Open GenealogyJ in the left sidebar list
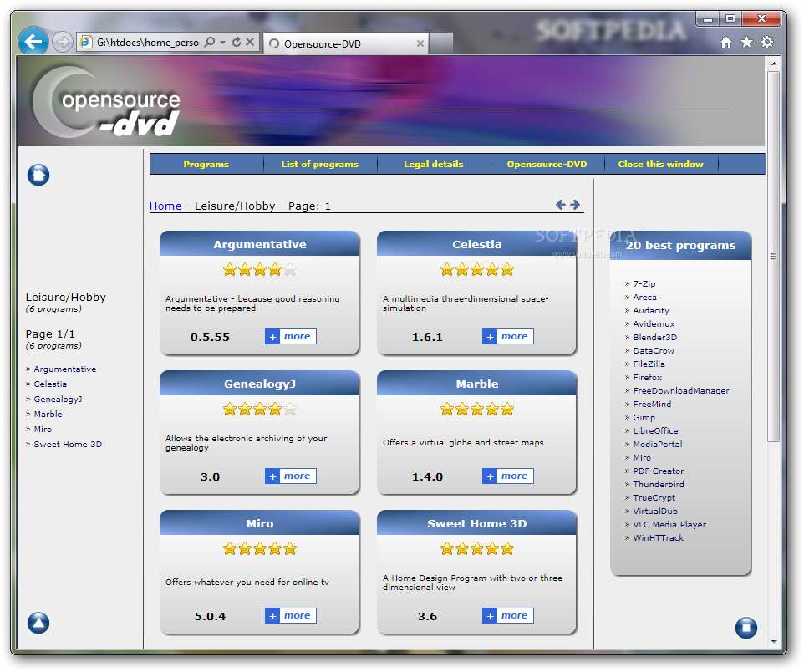Image resolution: width=804 pixels, height=672 pixels. click(x=58, y=399)
